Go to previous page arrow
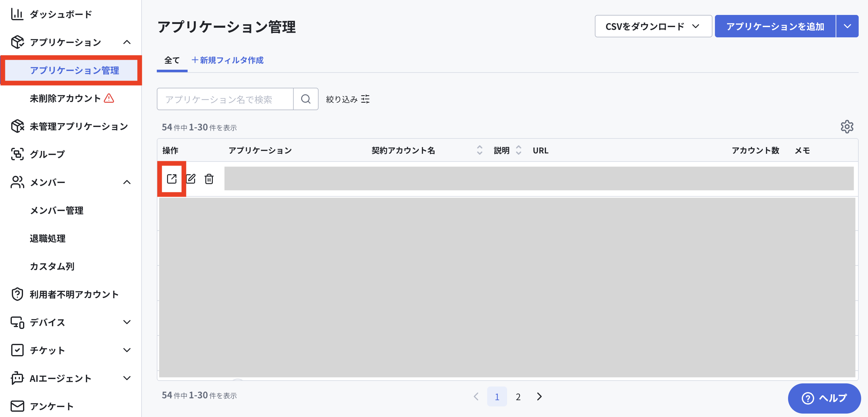Viewport: 868px width, 417px height. [476, 396]
